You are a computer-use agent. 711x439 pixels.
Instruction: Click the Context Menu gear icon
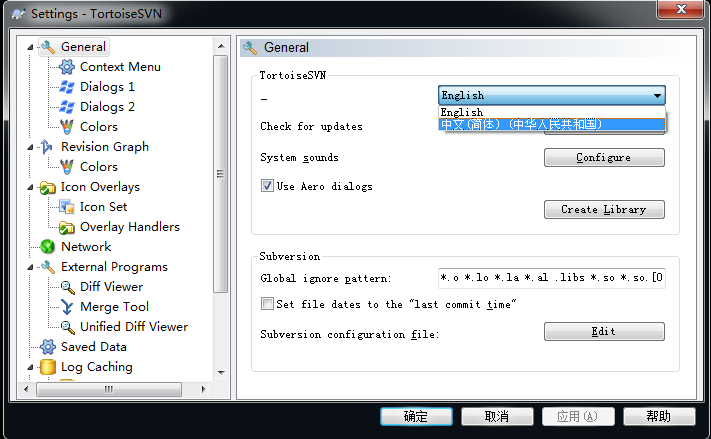coord(67,67)
